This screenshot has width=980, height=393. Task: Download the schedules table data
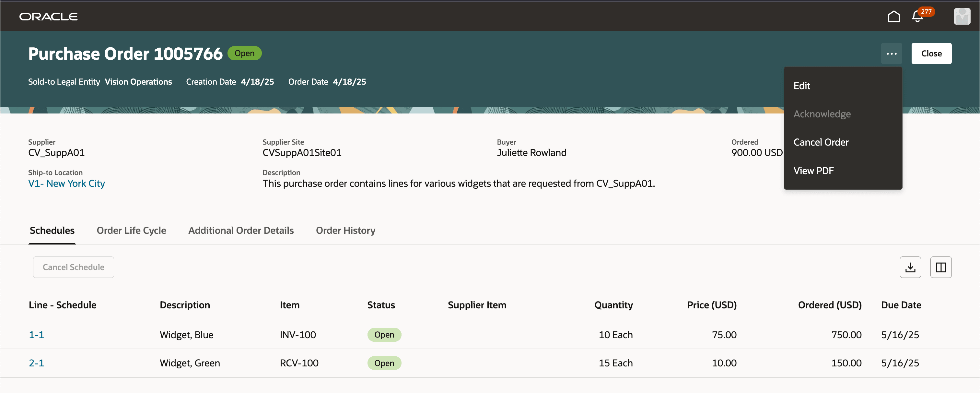pyautogui.click(x=910, y=267)
